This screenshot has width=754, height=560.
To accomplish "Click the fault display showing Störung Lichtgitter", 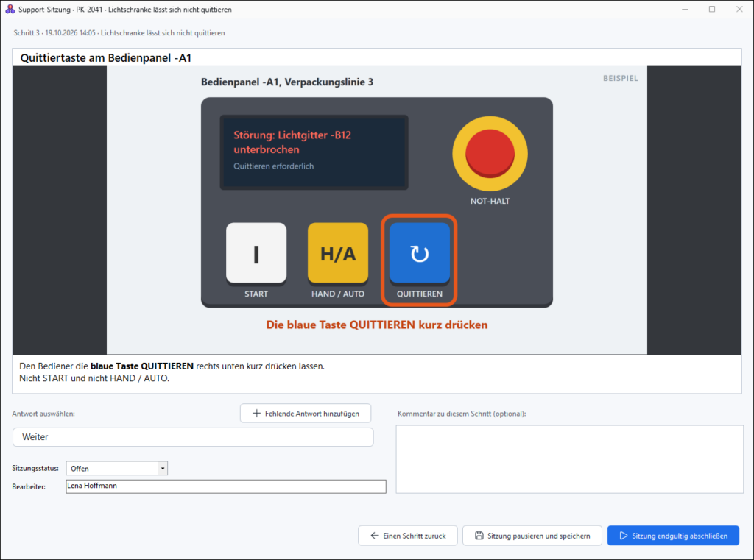I will [x=314, y=152].
